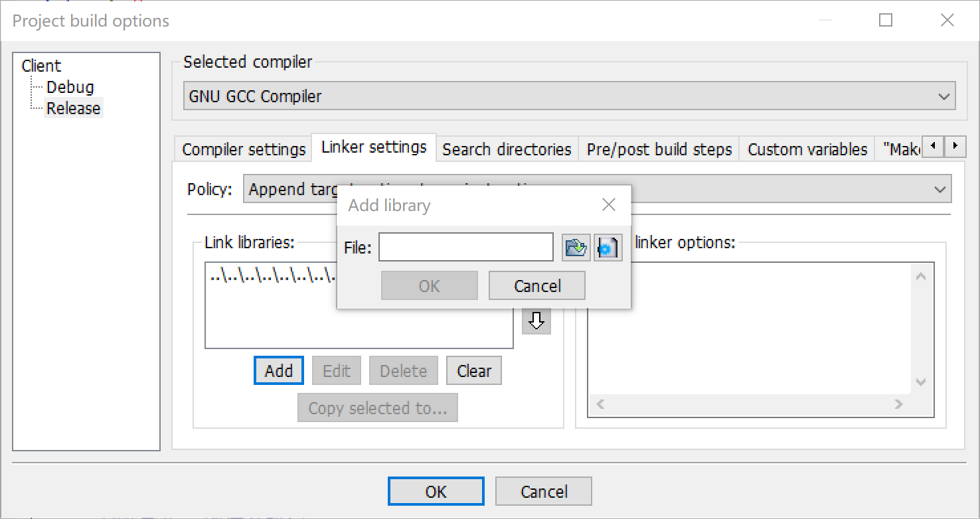Click Copy selected to button
The width and height of the screenshot is (980, 519).
377,408
